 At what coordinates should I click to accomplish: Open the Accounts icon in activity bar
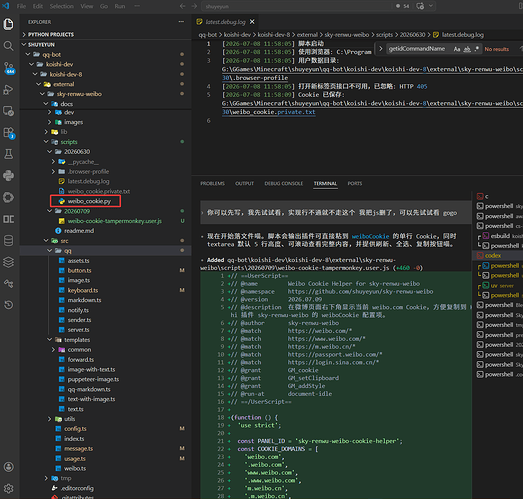8,467
